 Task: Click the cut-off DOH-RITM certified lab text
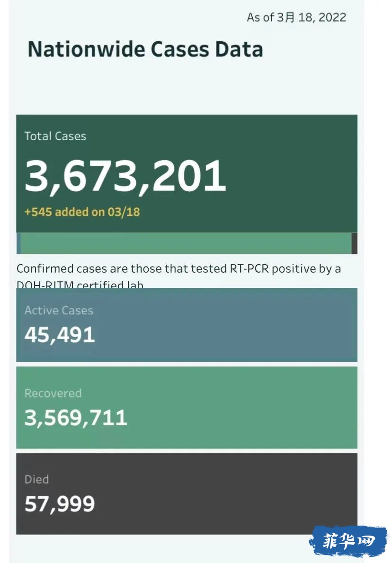tap(80, 284)
